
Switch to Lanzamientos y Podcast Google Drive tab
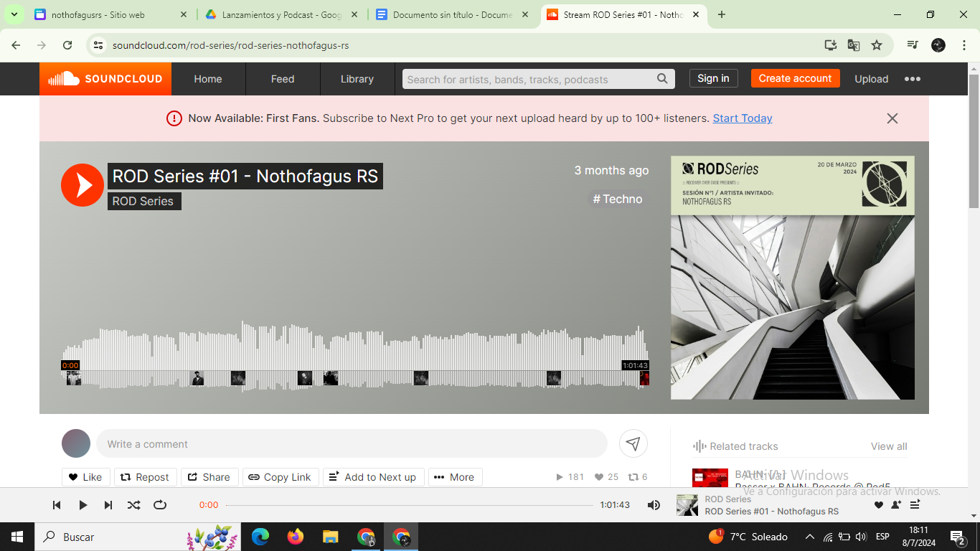tap(282, 14)
